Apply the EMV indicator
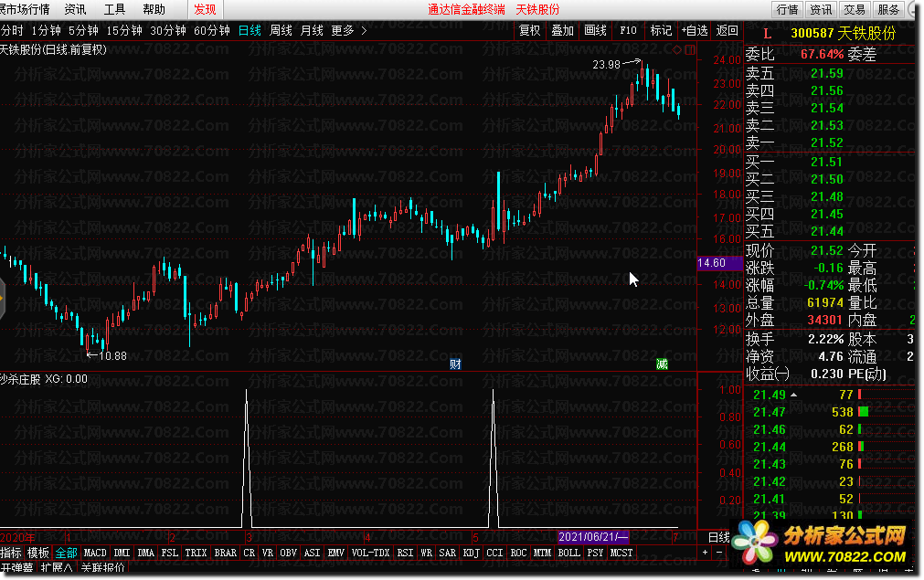The height and width of the screenshot is (580, 924). [x=336, y=553]
